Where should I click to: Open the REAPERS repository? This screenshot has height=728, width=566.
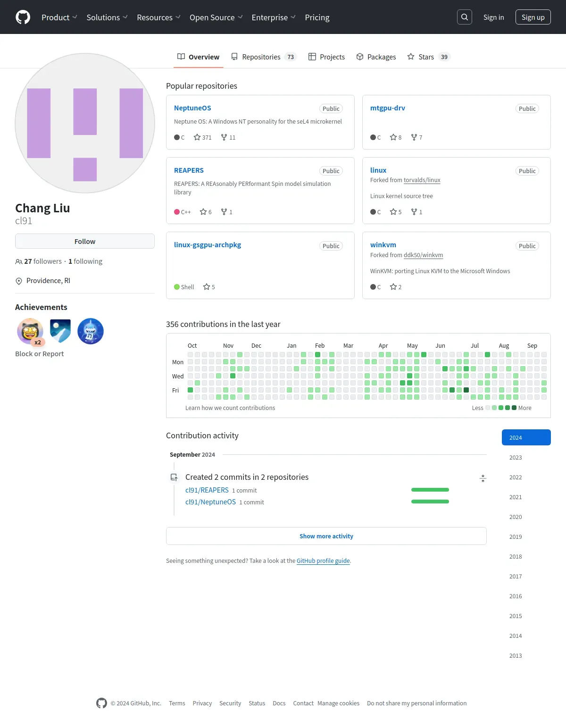(189, 170)
